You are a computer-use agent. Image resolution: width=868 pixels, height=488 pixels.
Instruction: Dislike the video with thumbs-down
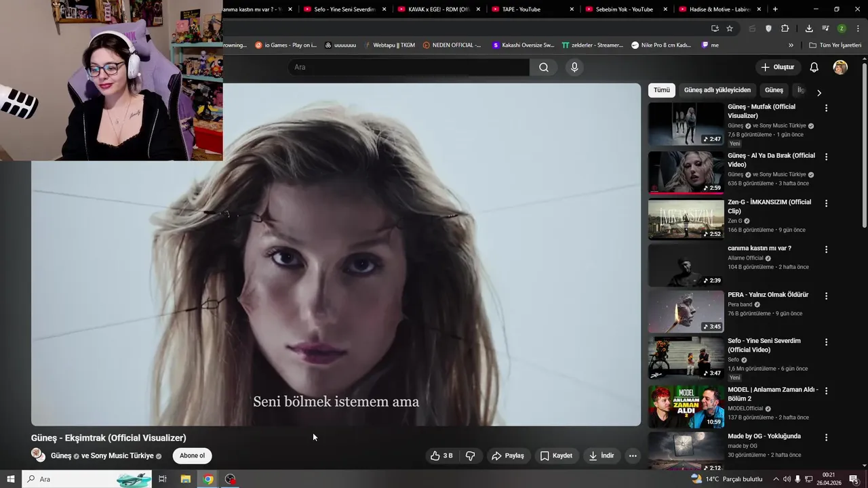470,455
